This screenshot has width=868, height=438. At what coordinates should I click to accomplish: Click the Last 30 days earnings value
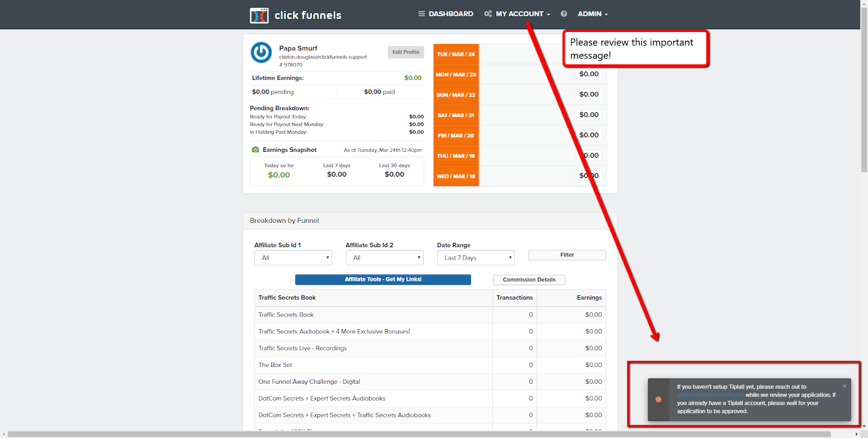pyautogui.click(x=394, y=175)
